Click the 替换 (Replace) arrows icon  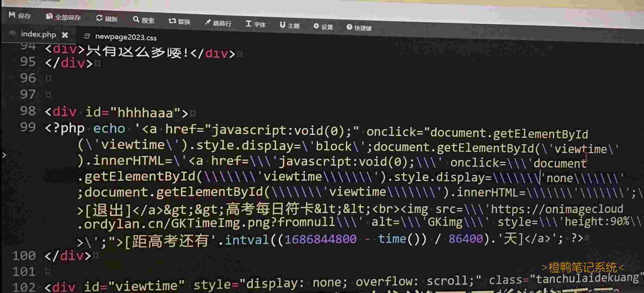pos(172,21)
